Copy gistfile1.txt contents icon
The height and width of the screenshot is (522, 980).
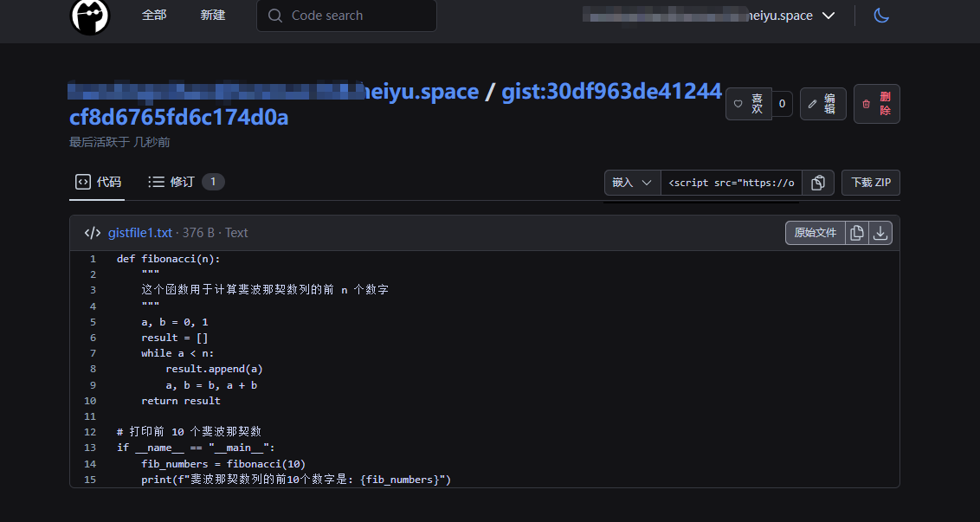tap(857, 233)
